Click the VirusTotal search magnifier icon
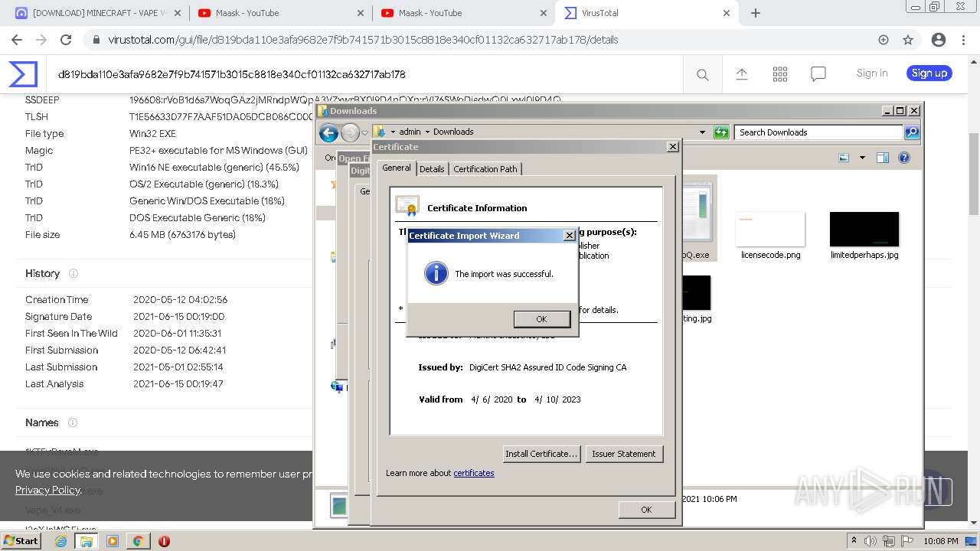980x551 pixels. point(702,74)
